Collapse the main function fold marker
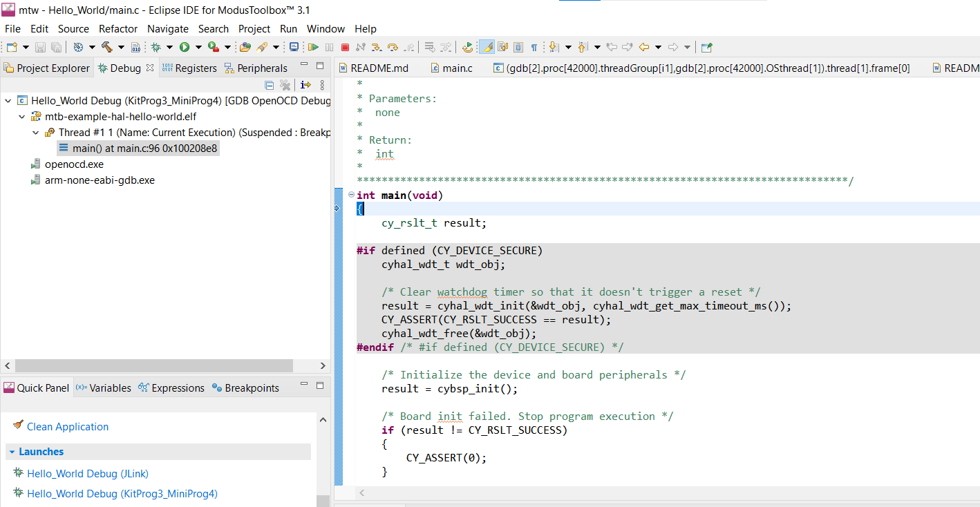The height and width of the screenshot is (507, 980). 351,195
